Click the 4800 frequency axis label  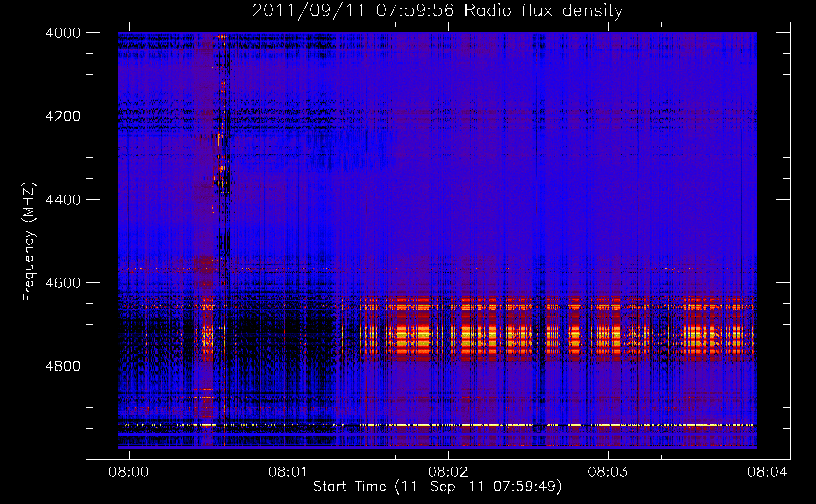(63, 366)
